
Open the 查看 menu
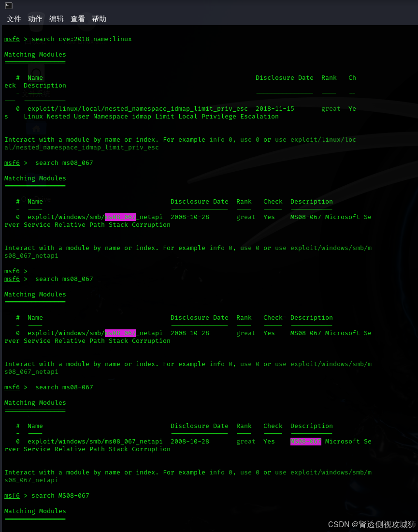pyautogui.click(x=78, y=19)
